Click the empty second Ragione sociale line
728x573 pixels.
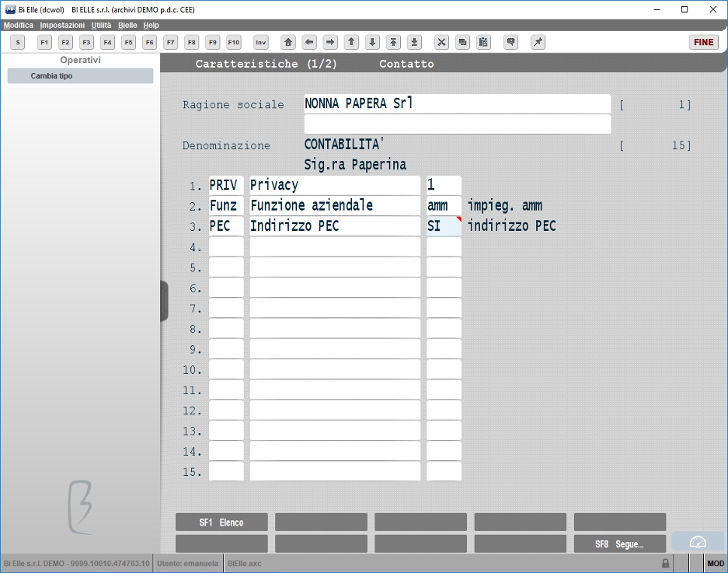coord(458,124)
